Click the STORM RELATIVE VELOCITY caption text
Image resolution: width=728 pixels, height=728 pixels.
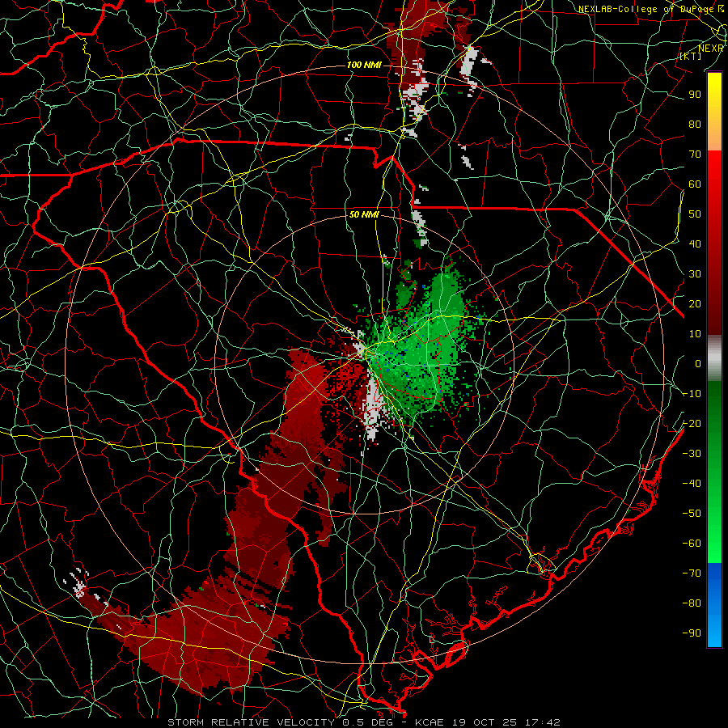(253, 722)
